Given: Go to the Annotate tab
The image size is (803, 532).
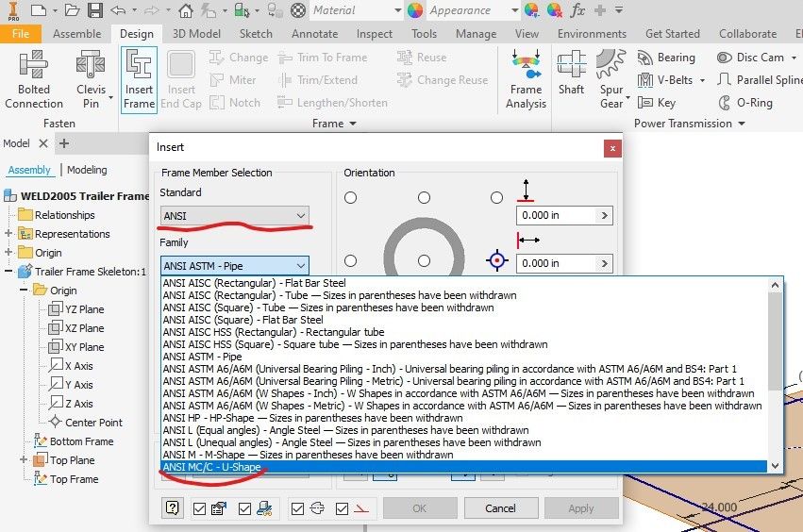Looking at the screenshot, I should click(x=314, y=34).
